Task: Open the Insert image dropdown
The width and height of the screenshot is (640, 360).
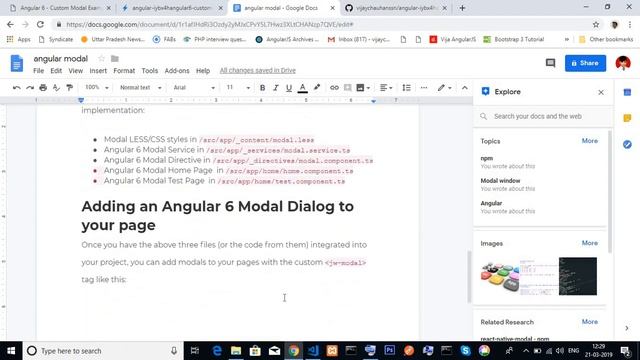Action: coord(363,88)
